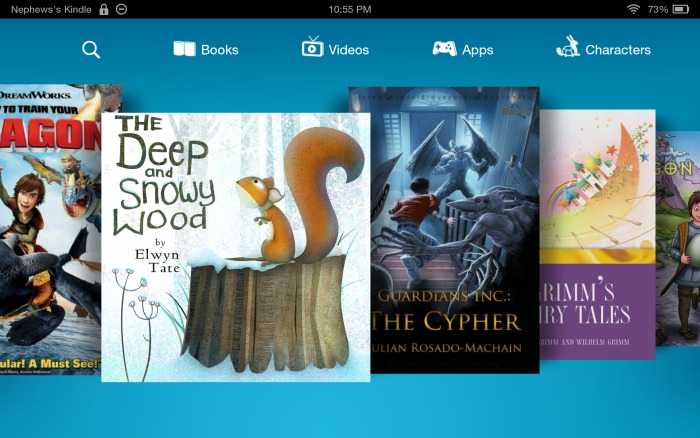Tap the Nephews's Kindle device name
The image size is (700, 438).
click(x=51, y=9)
